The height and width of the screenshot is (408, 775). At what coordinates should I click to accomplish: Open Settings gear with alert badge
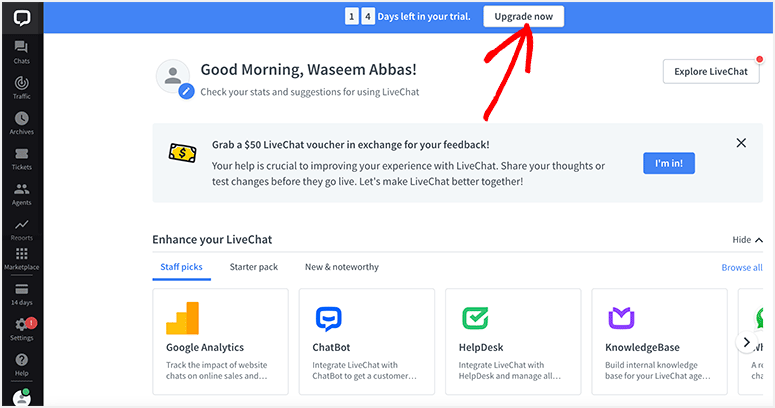click(23, 324)
